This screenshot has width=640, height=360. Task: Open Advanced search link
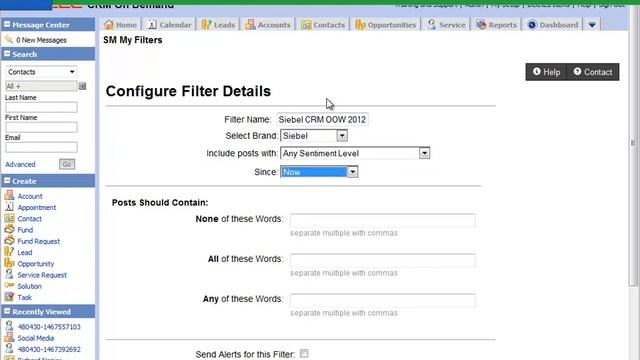20,164
